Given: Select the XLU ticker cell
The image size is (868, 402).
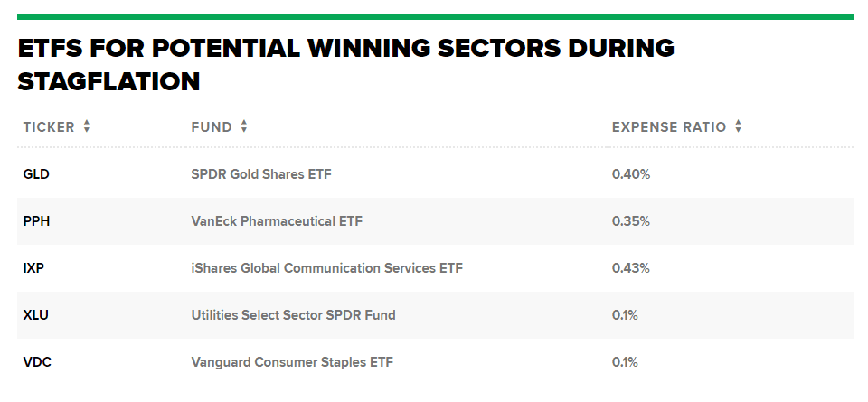Looking at the screenshot, I should pyautogui.click(x=36, y=315).
